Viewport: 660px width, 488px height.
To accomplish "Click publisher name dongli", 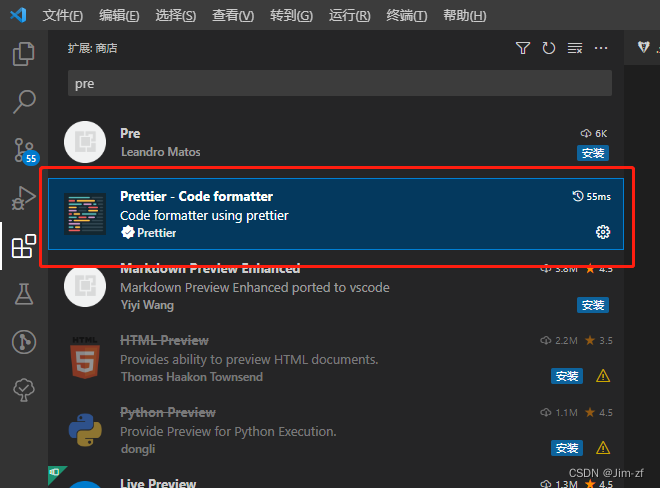I will (138, 449).
